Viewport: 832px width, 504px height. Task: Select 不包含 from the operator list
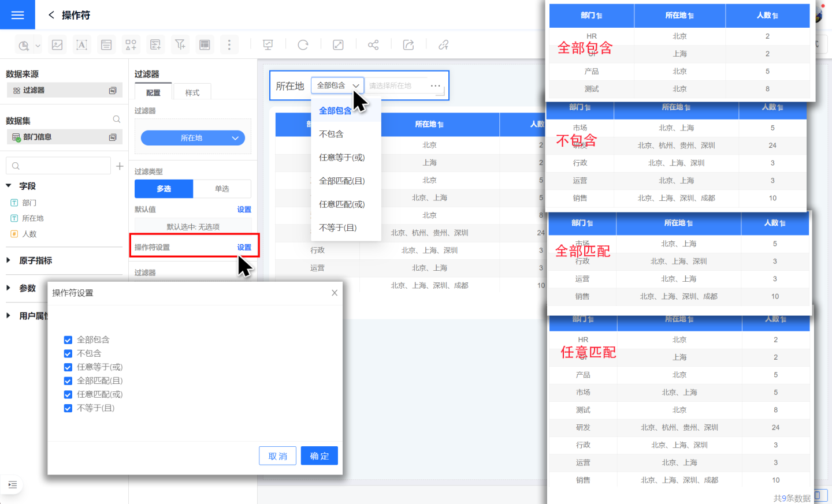[332, 134]
